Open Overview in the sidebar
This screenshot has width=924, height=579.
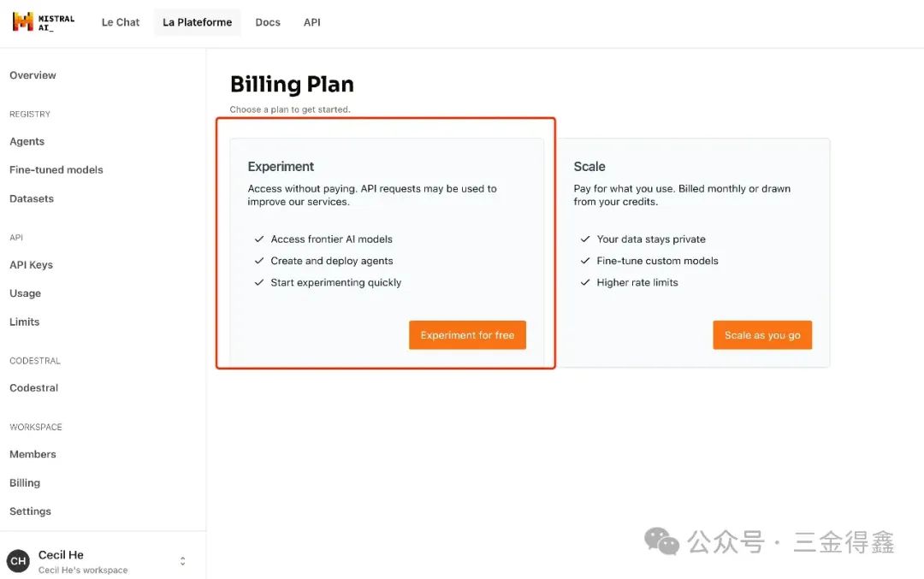pos(33,75)
